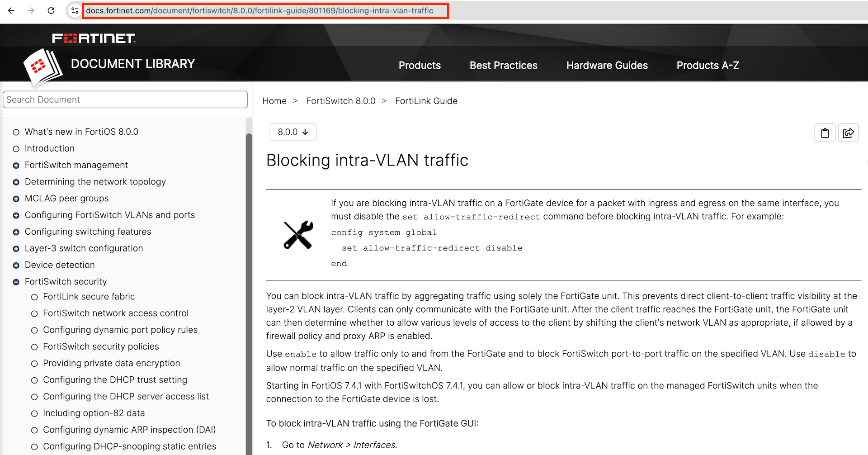
Task: Click the browser back arrow
Action: (x=11, y=10)
